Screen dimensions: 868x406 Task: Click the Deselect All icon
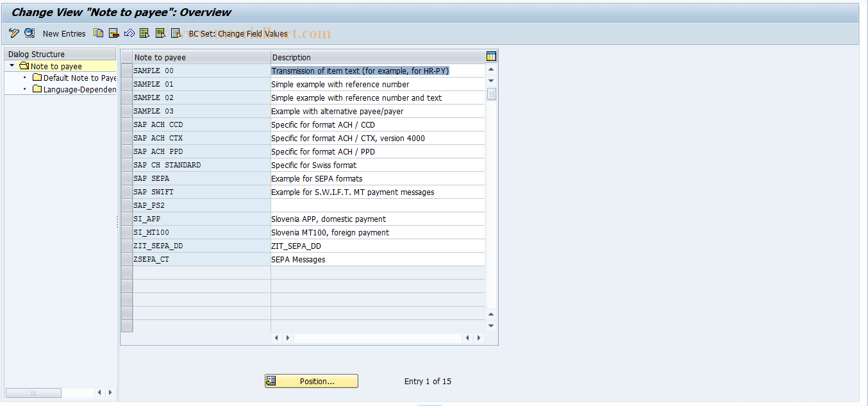coord(176,33)
